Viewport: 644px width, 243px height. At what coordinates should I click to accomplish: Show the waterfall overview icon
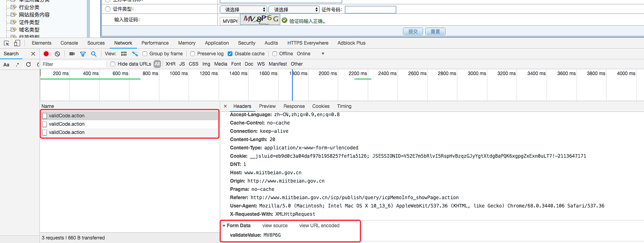click(x=135, y=54)
